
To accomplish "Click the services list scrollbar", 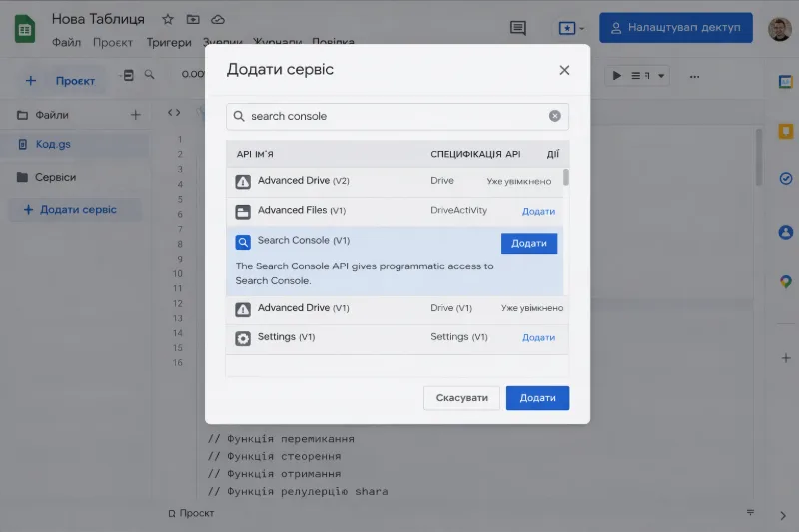I will [566, 177].
